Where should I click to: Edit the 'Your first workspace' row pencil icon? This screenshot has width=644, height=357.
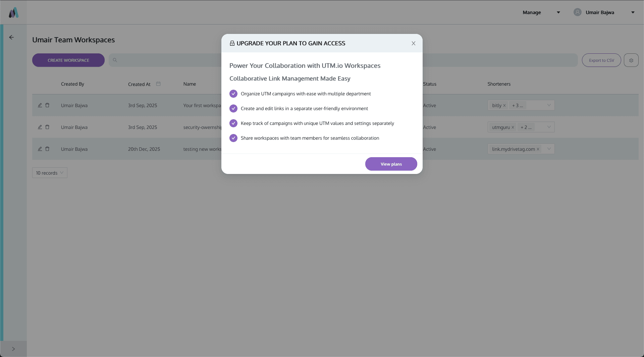40,105
